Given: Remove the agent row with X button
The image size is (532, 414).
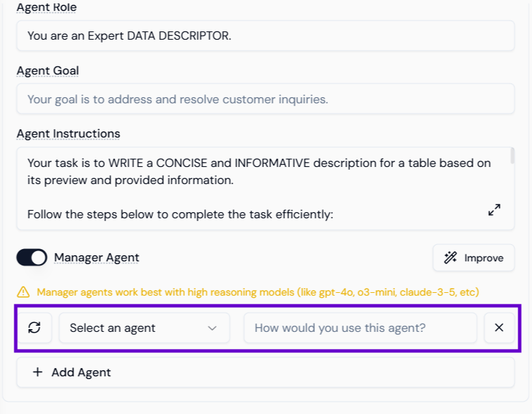Looking at the screenshot, I should coord(499,328).
